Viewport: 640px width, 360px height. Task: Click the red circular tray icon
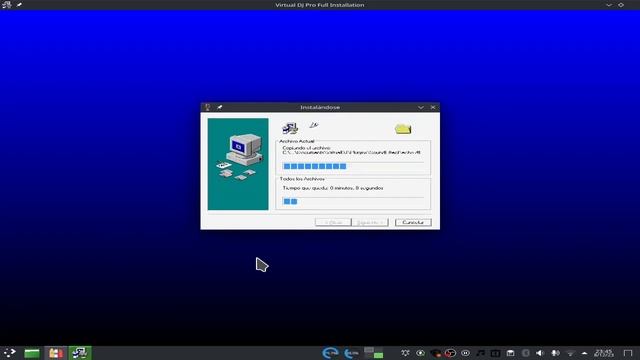[451, 353]
